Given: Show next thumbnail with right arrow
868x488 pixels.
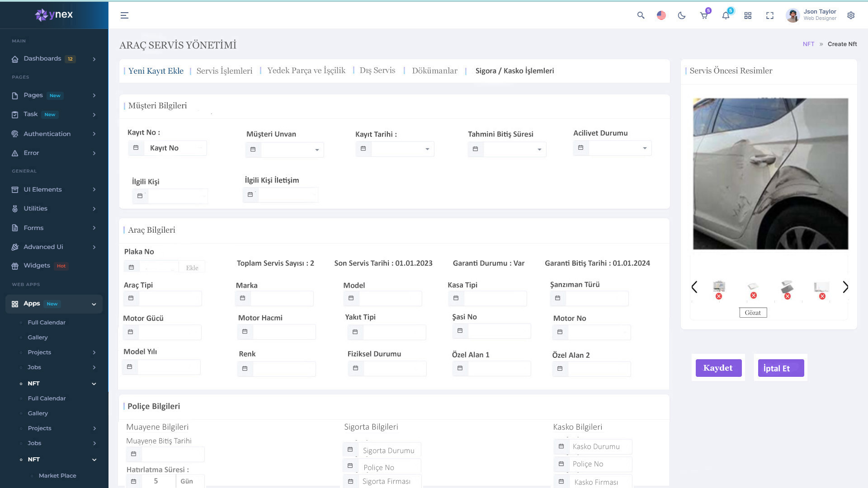Looking at the screenshot, I should pyautogui.click(x=845, y=287).
